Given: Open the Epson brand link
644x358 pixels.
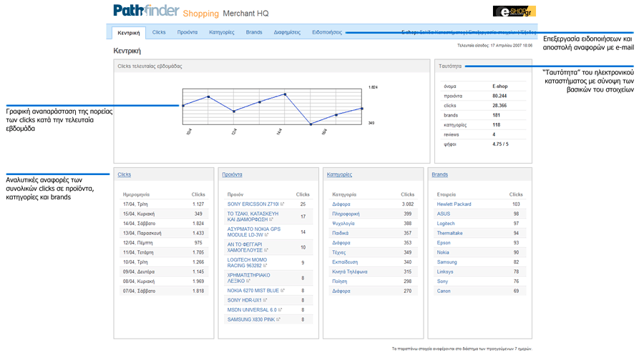Looking at the screenshot, I should pyautogui.click(x=444, y=243).
